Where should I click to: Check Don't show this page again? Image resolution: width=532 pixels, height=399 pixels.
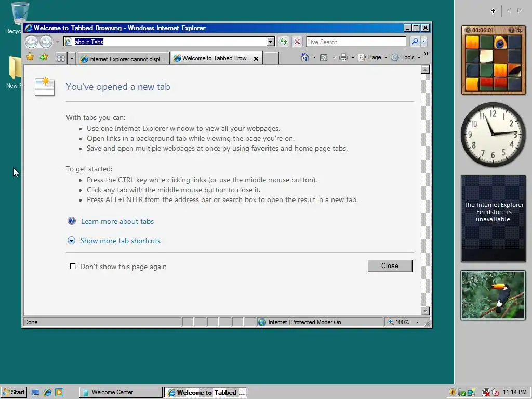click(x=73, y=266)
